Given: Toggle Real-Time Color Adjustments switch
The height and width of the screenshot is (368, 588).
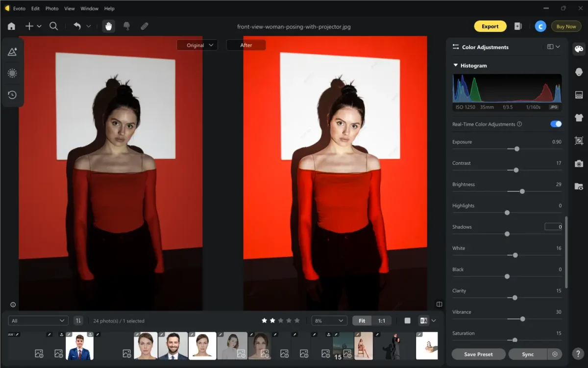Looking at the screenshot, I should click(556, 124).
